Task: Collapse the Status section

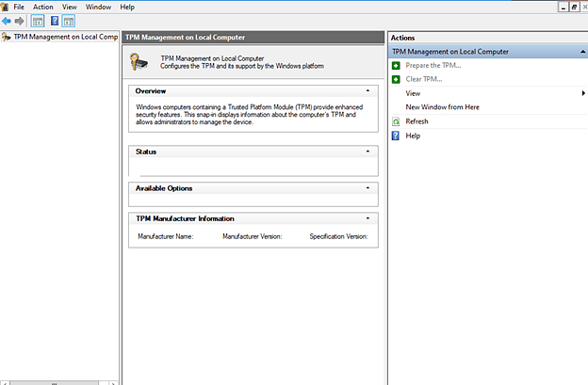Action: (x=367, y=152)
